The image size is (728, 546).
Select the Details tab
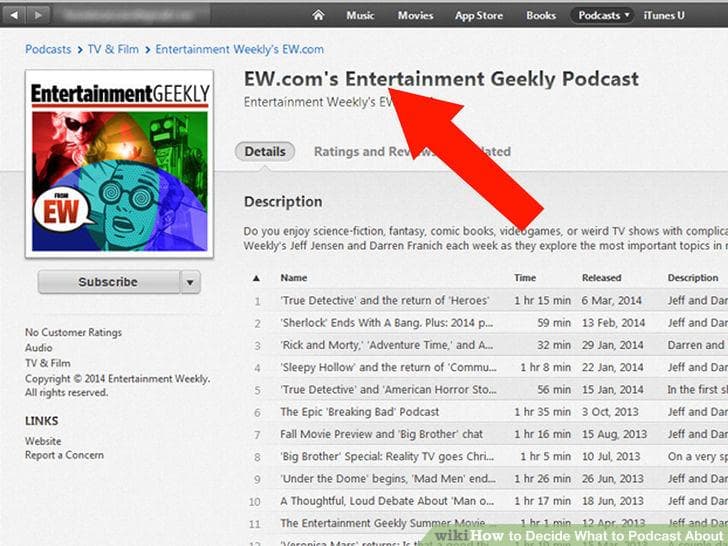click(265, 152)
